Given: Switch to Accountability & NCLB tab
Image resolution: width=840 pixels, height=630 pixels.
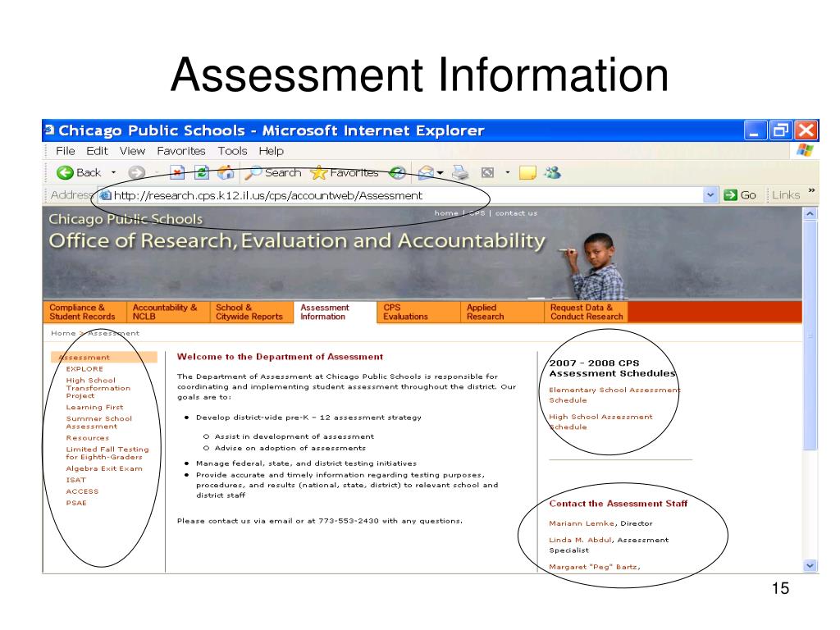Looking at the screenshot, I should [168, 312].
